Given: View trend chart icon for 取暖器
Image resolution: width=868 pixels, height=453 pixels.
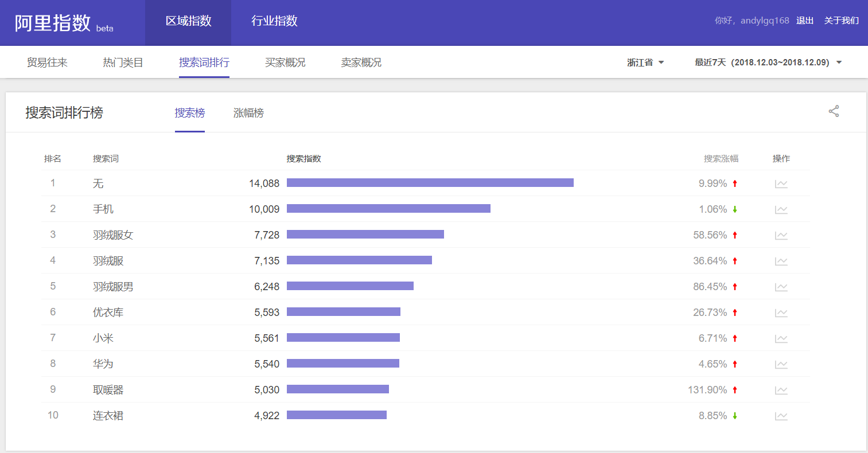Looking at the screenshot, I should [x=781, y=390].
